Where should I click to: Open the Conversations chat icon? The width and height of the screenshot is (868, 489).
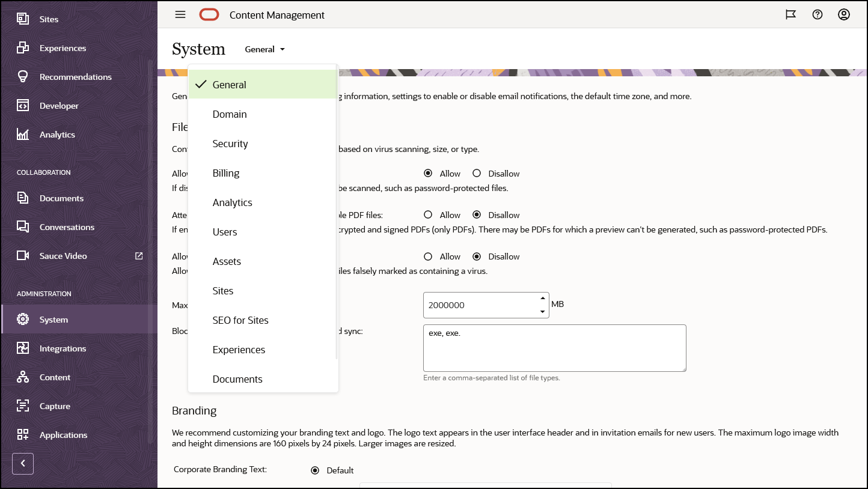tap(23, 227)
